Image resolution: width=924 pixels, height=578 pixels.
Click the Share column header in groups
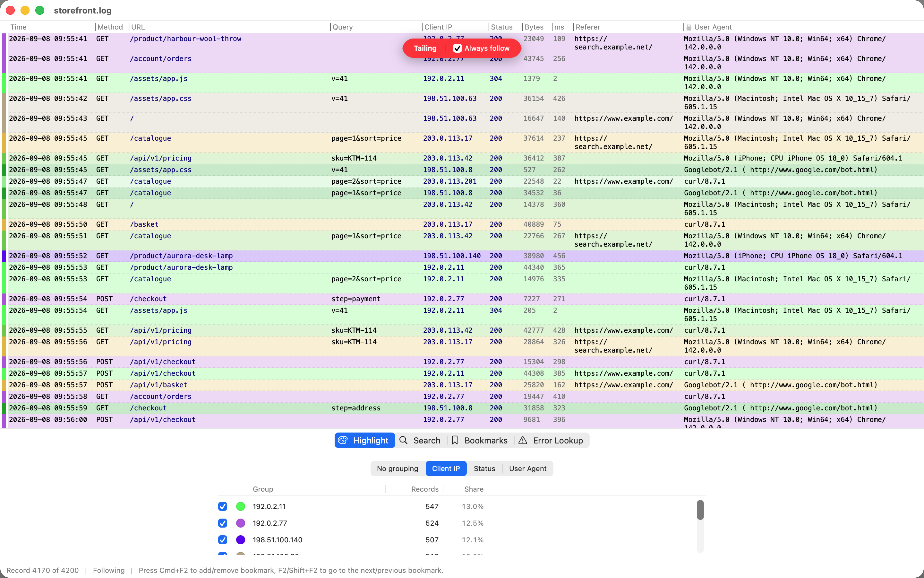474,489
